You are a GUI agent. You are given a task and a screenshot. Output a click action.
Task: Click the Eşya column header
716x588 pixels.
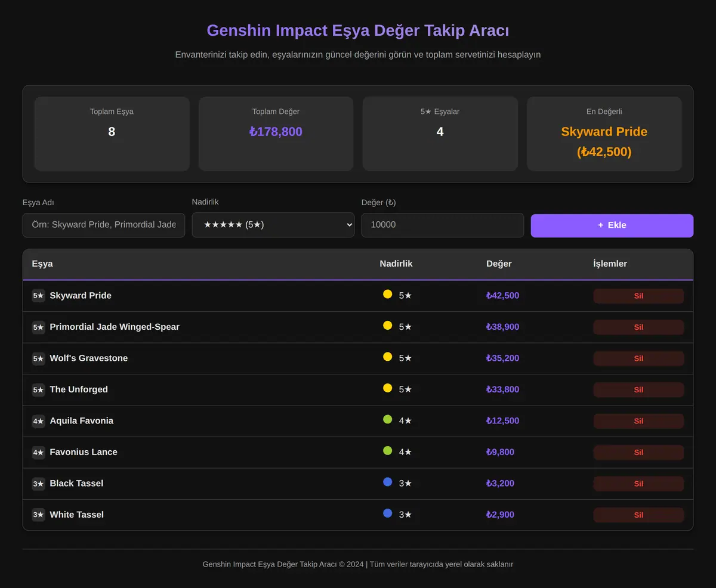[42, 264]
